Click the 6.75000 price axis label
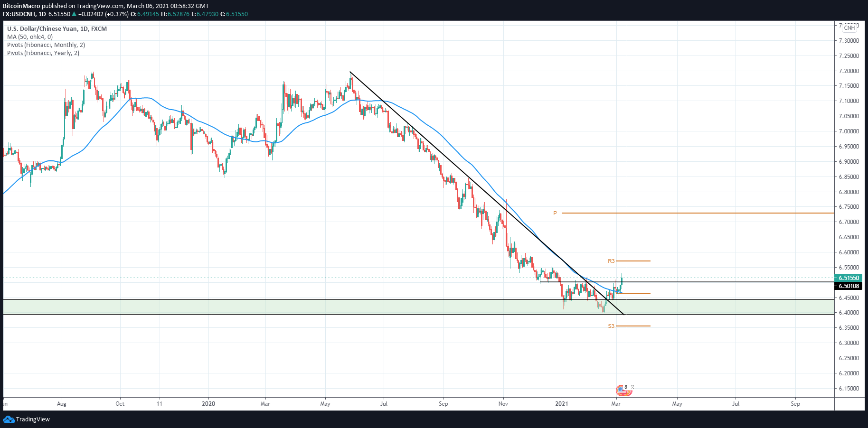 click(849, 207)
